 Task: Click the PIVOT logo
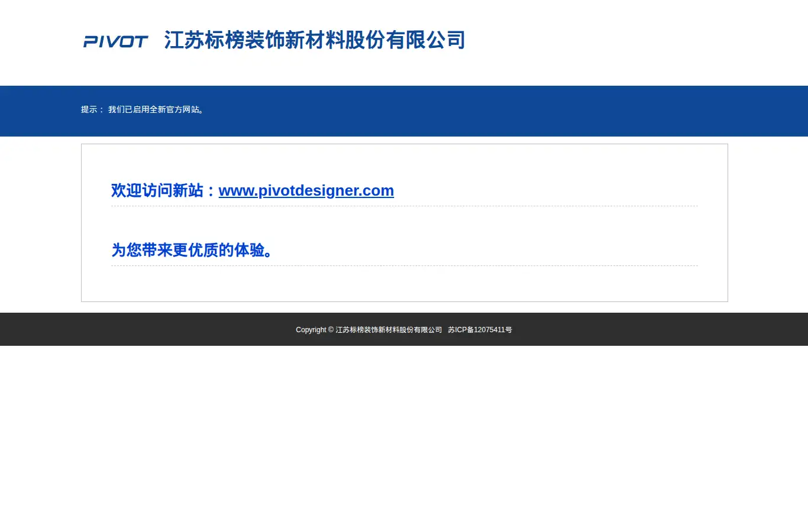pyautogui.click(x=115, y=41)
